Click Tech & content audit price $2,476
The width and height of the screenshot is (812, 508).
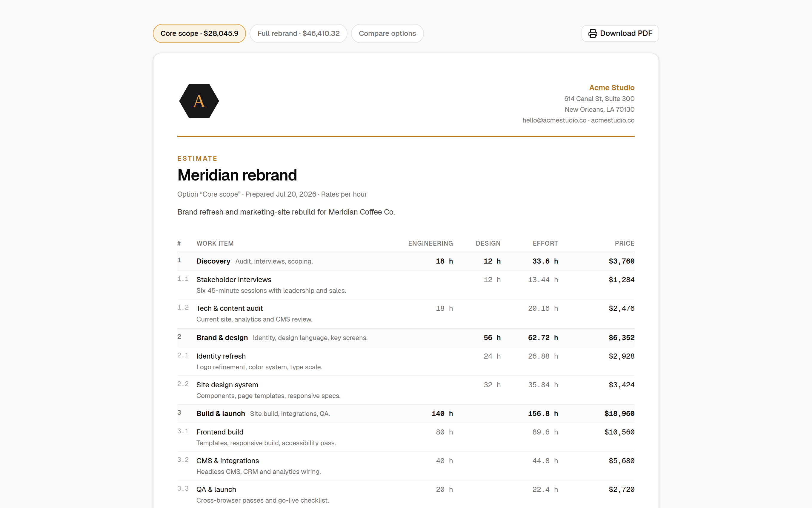[622, 308]
